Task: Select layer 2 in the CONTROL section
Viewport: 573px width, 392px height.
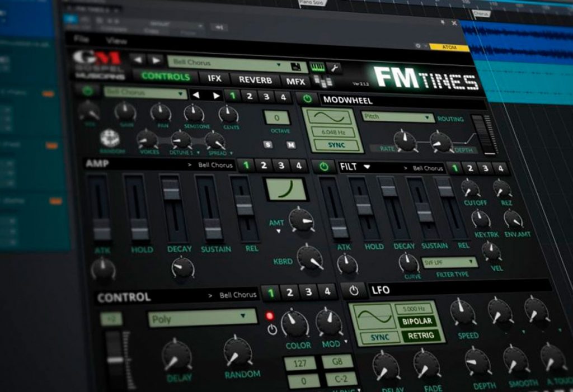Action: tap(289, 292)
